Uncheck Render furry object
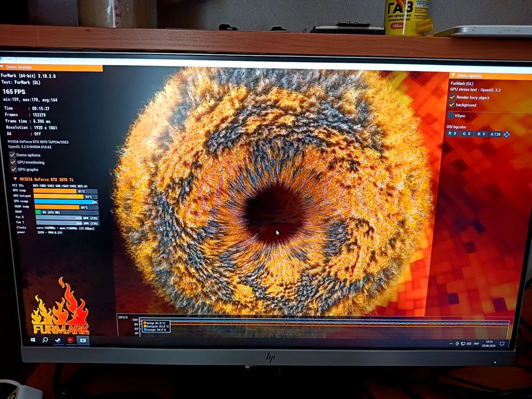532x399 pixels. [x=452, y=97]
